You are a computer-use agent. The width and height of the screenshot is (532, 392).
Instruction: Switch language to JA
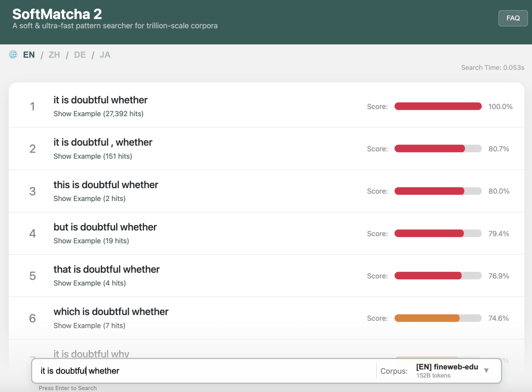[105, 55]
